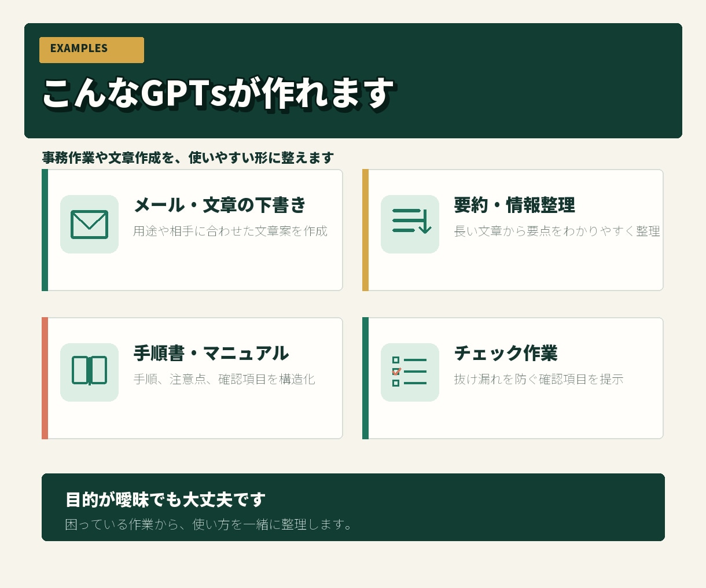Click the open book manual icon

(x=89, y=372)
